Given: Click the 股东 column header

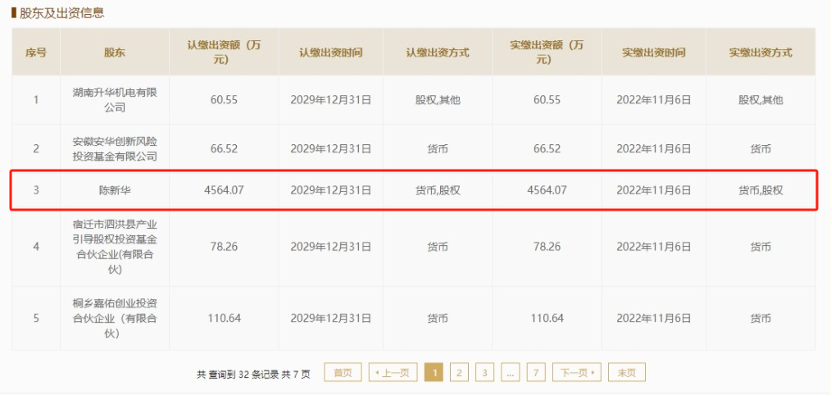Looking at the screenshot, I should point(115,53).
